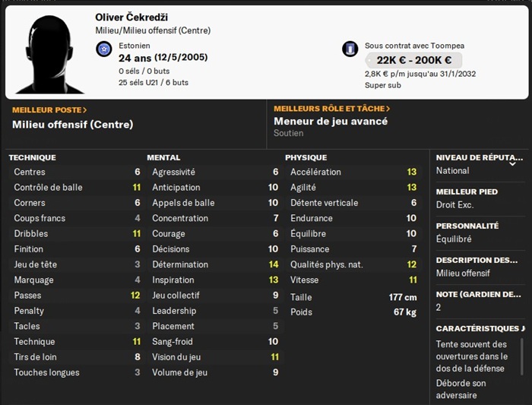Select the PHYSIQUE column header
Screen dimensions: 532x405
pos(306,157)
